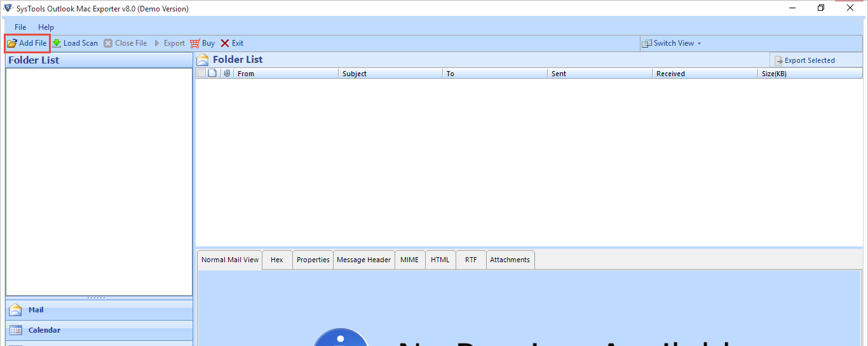Switch to the Normal Mail View tab
The height and width of the screenshot is (346, 868).
(x=230, y=260)
